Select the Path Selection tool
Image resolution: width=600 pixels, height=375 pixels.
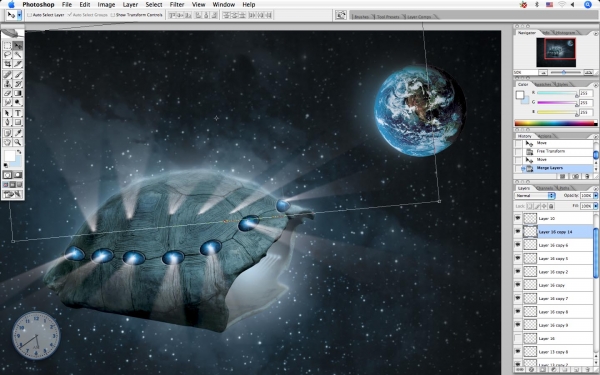pyautogui.click(x=7, y=113)
